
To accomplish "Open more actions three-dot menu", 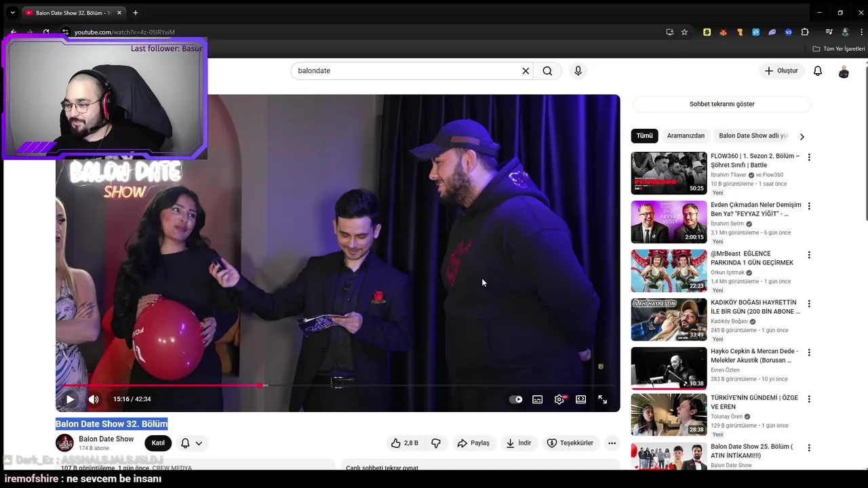I will tap(612, 443).
